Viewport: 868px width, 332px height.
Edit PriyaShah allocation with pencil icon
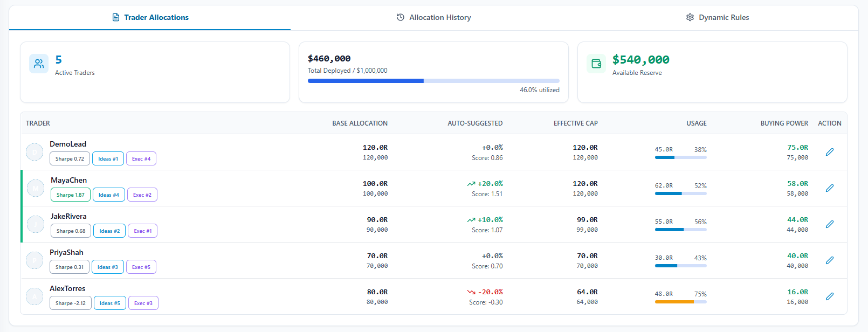click(x=830, y=260)
